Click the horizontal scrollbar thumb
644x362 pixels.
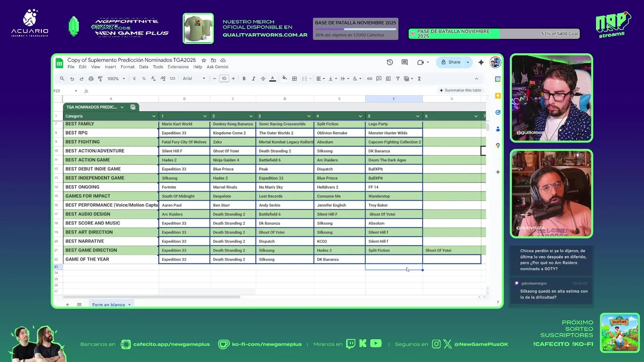152,297
